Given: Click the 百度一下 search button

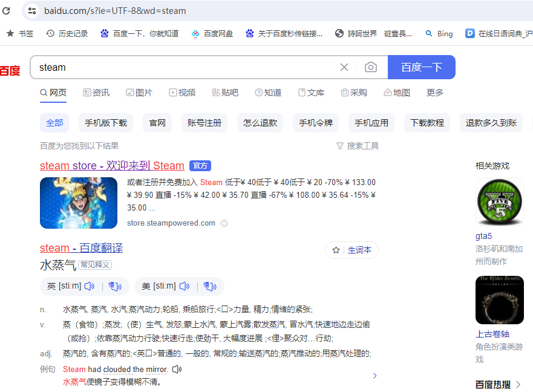Looking at the screenshot, I should [422, 67].
